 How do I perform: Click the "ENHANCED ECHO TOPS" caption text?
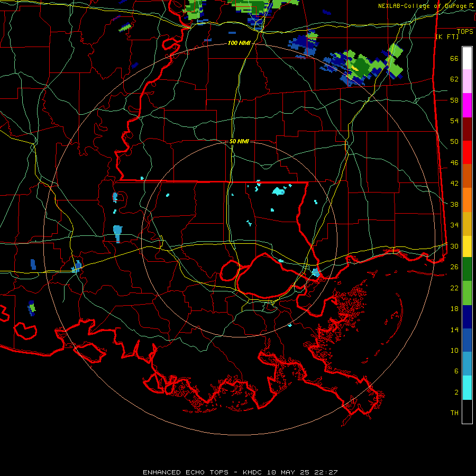coord(186,472)
